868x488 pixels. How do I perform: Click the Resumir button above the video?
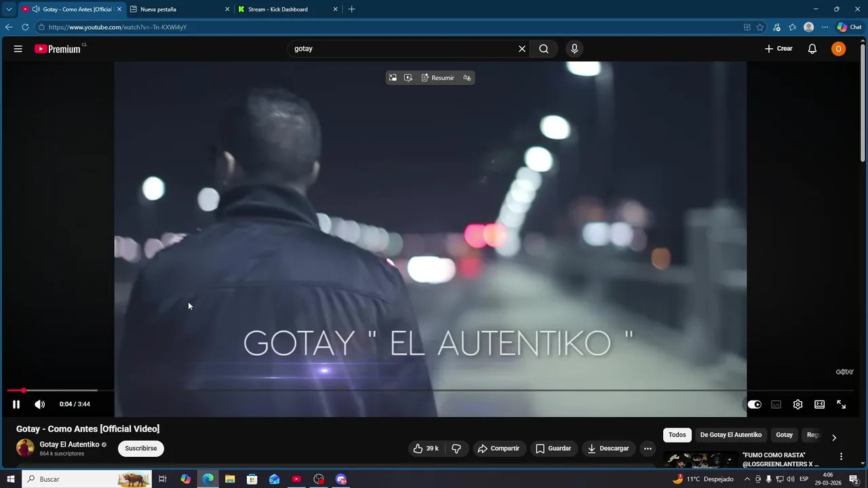point(437,78)
